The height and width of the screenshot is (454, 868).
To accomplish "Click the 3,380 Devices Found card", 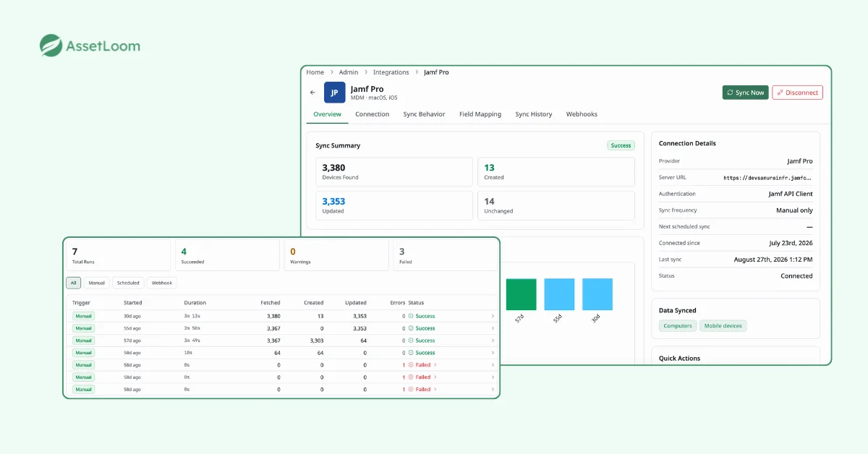I will point(394,172).
